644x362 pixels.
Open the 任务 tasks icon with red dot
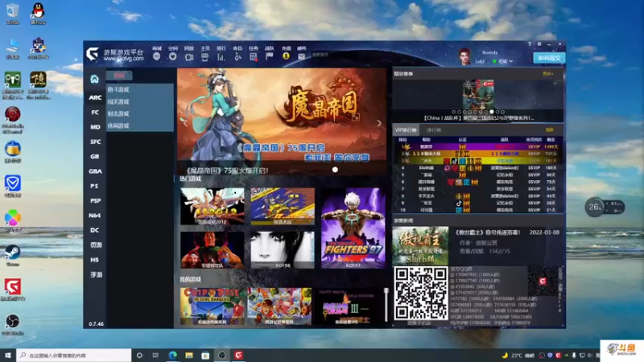coord(254,57)
